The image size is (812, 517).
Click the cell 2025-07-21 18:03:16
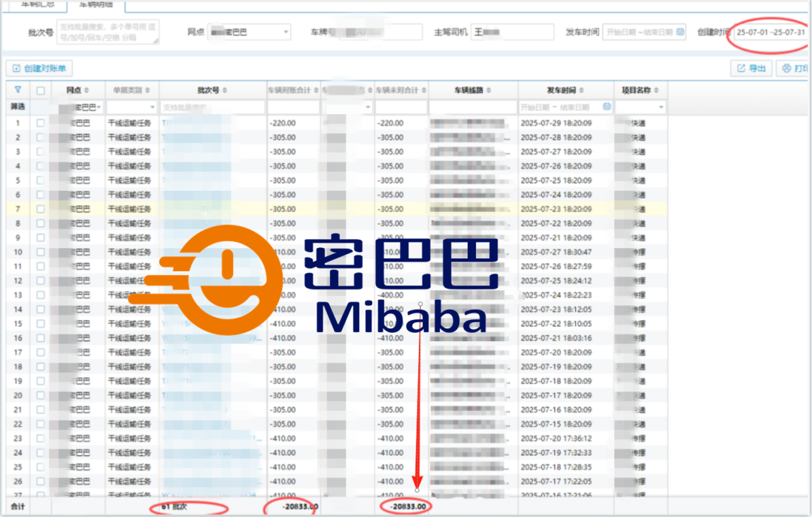pos(556,338)
